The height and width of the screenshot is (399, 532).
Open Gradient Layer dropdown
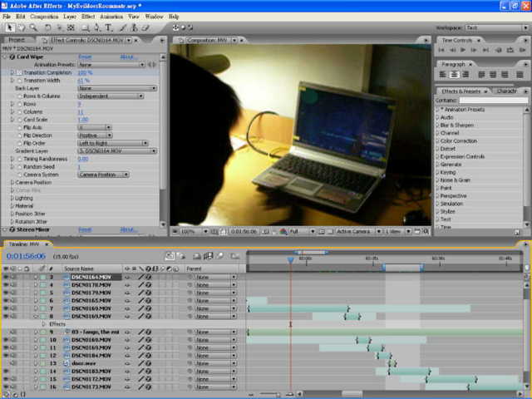(117, 151)
